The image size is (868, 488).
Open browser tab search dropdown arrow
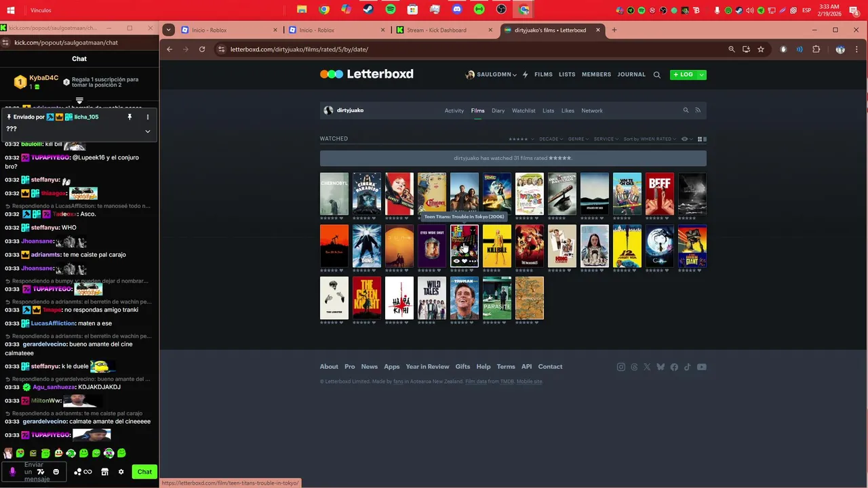pyautogui.click(x=169, y=30)
